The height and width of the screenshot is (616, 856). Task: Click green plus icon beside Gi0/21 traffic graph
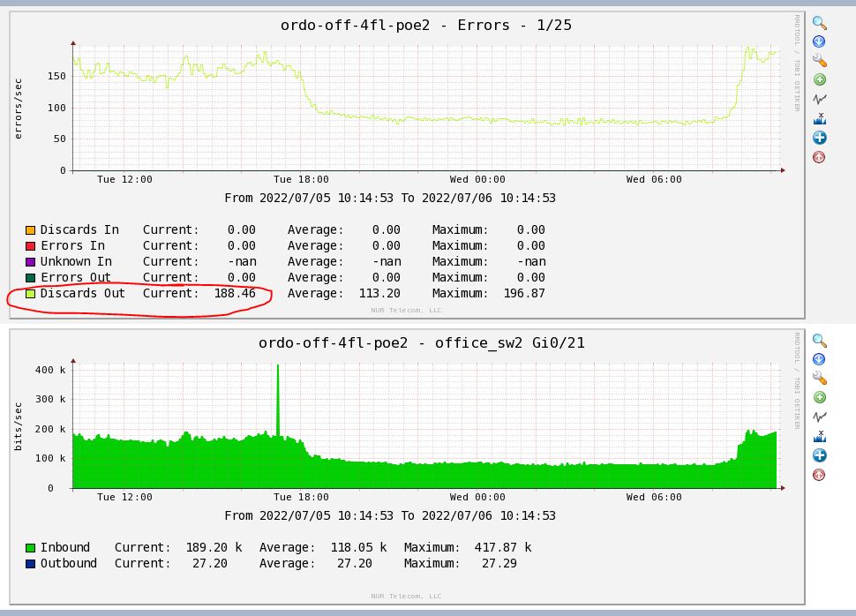tap(819, 397)
